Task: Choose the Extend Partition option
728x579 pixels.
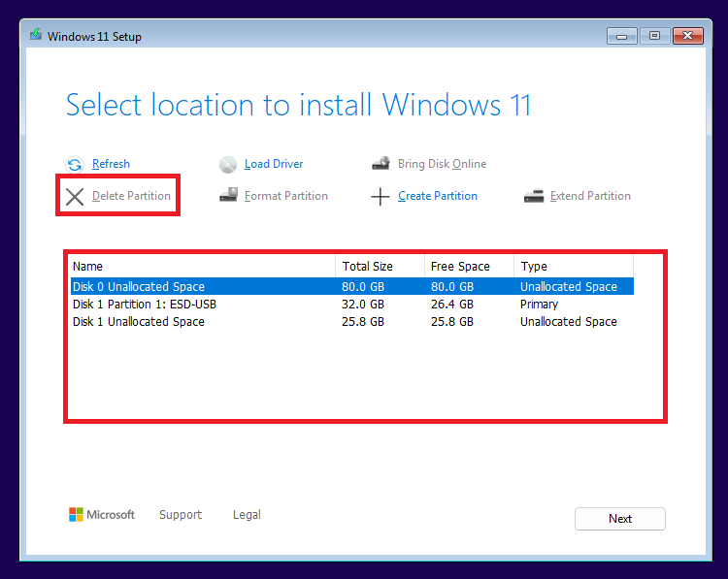Action: tap(590, 196)
